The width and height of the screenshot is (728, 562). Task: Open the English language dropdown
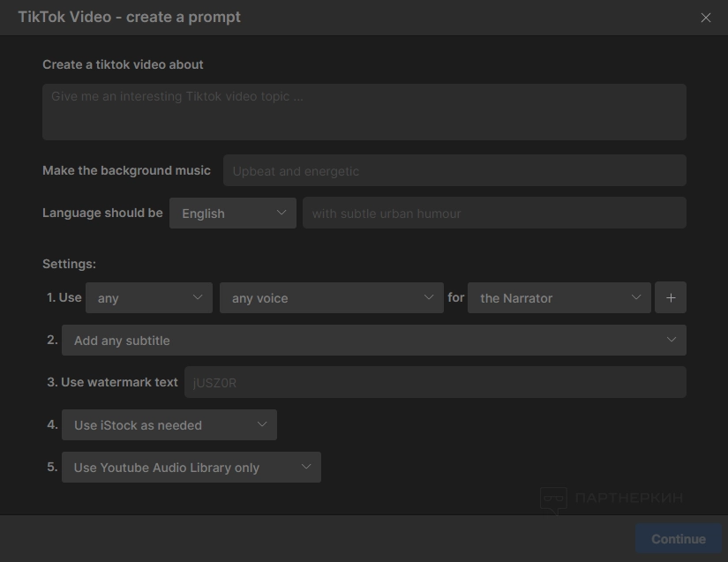coord(233,213)
